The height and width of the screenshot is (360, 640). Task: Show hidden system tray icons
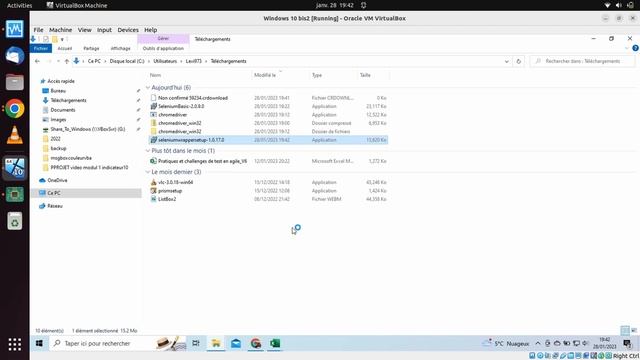tap(538, 344)
